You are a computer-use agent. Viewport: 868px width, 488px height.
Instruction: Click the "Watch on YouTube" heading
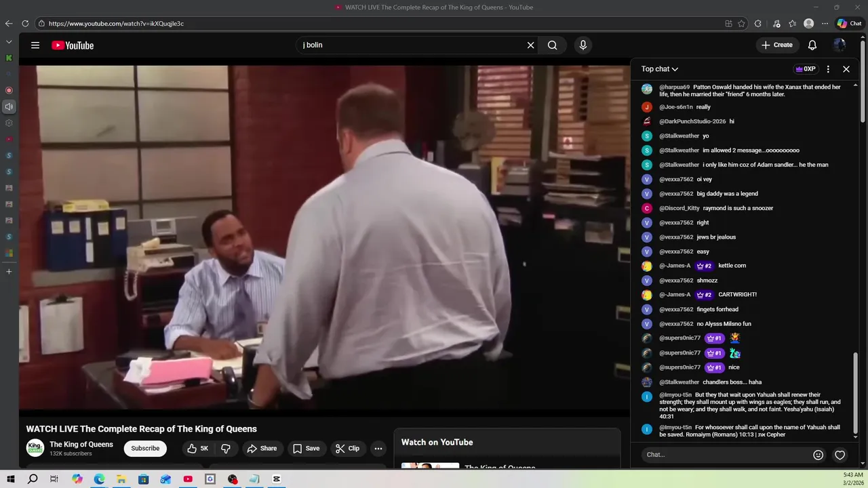click(x=437, y=442)
